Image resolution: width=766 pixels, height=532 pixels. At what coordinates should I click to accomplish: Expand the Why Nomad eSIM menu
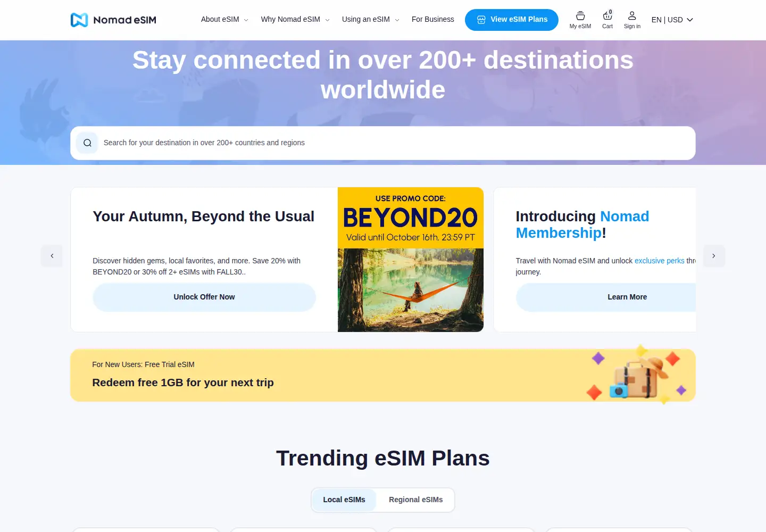pyautogui.click(x=295, y=20)
